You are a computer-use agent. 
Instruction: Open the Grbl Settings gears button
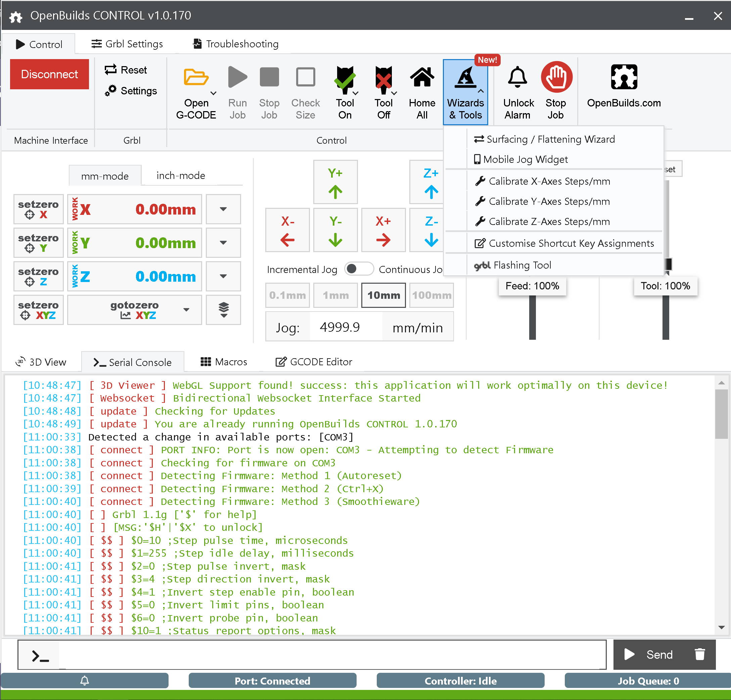131,91
